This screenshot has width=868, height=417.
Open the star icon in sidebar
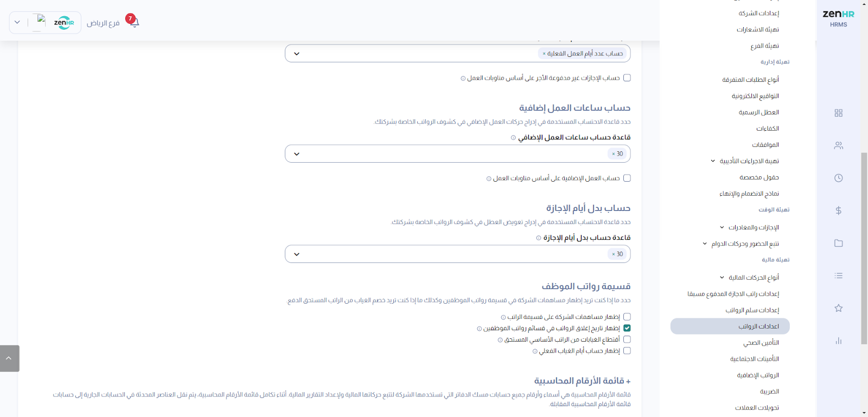(838, 308)
